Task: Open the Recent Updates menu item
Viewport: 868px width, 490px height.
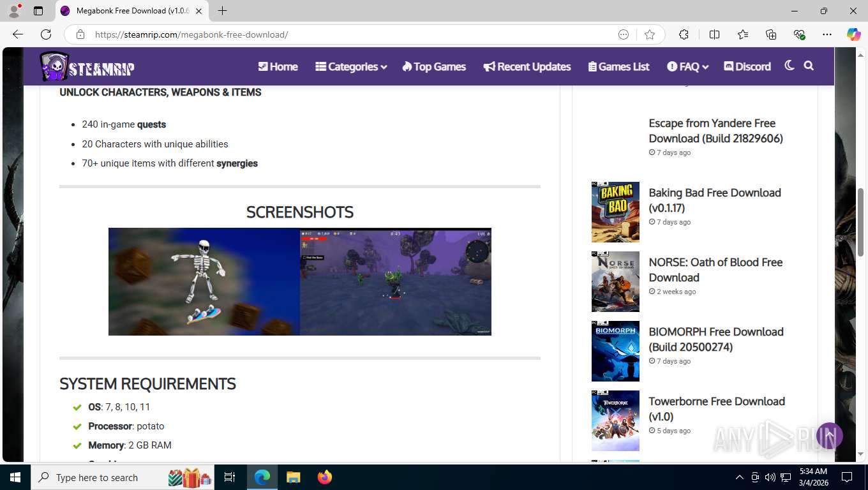Action: 527,66
